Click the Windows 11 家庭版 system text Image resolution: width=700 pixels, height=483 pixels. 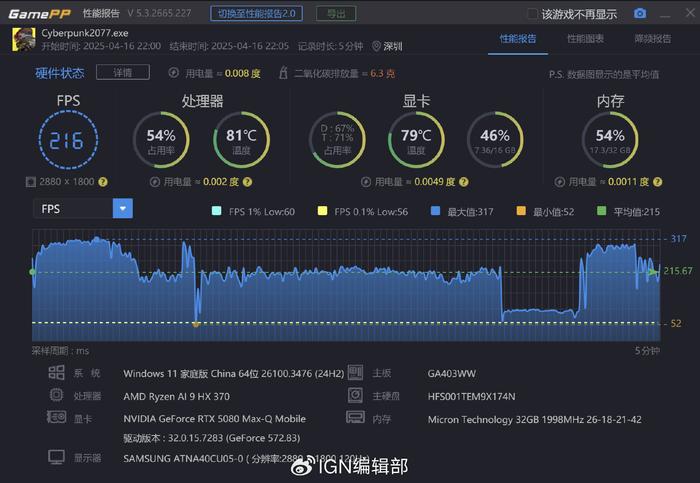pos(233,374)
